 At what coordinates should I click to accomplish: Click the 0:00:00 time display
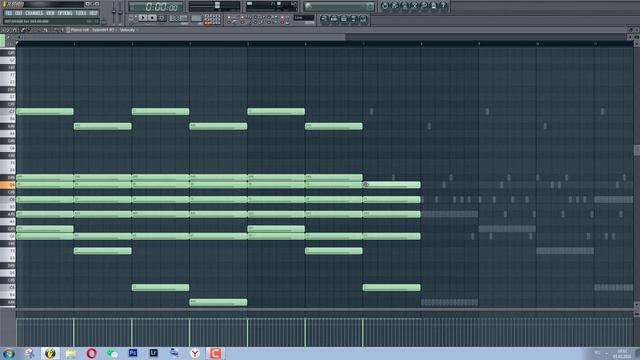pyautogui.click(x=156, y=7)
